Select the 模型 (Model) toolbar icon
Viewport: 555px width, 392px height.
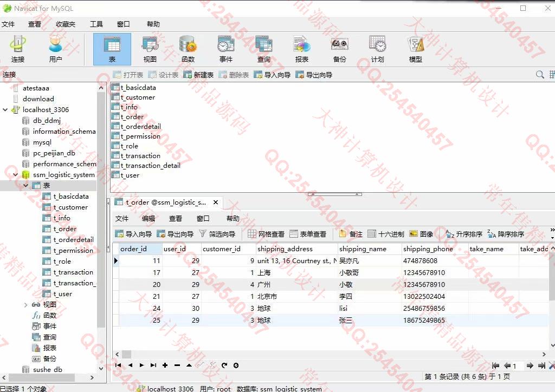pyautogui.click(x=416, y=49)
